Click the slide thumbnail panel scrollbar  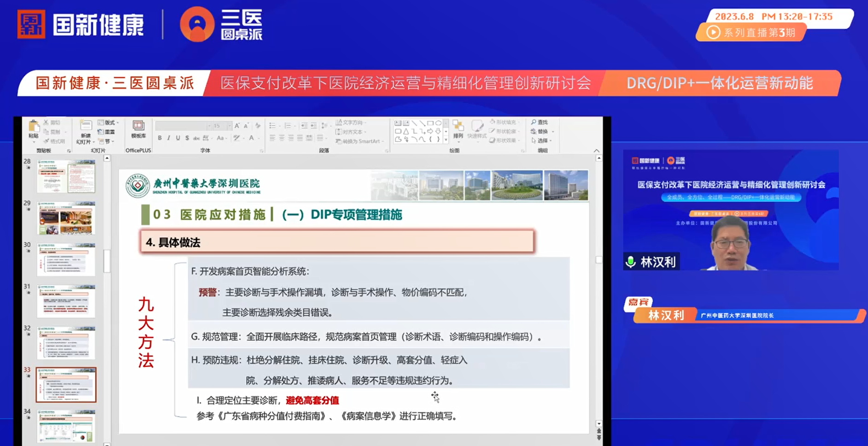[x=107, y=261]
